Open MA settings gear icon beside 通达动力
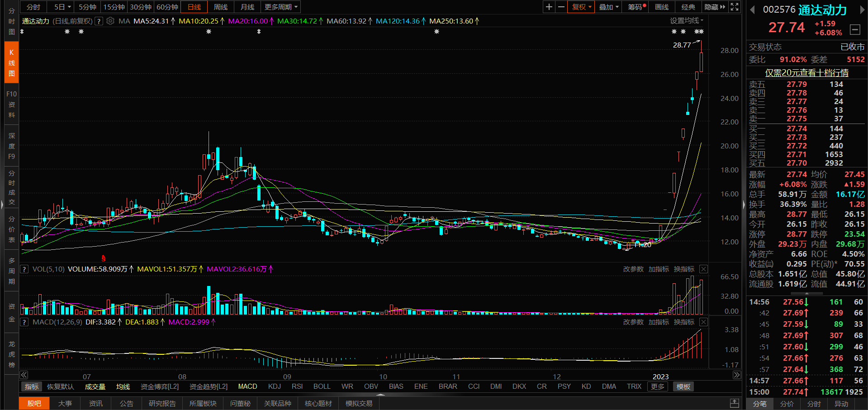Screen dimensions: 868x410 pos(110,21)
